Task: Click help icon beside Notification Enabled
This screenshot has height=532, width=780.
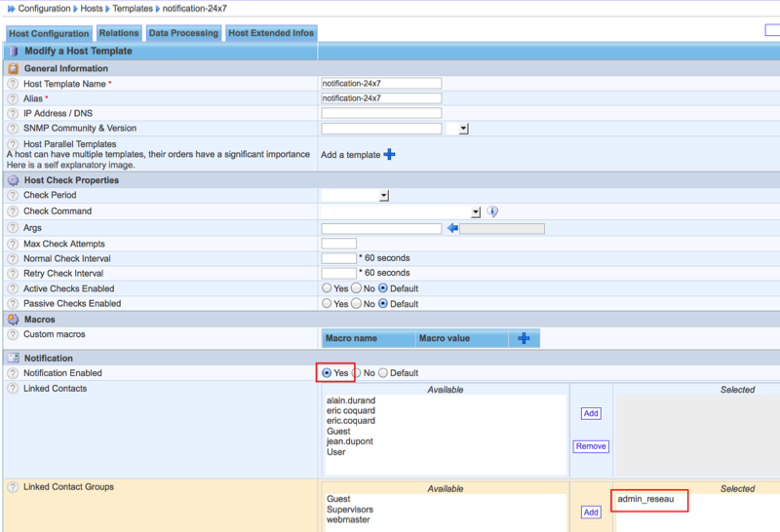Action: [x=13, y=373]
